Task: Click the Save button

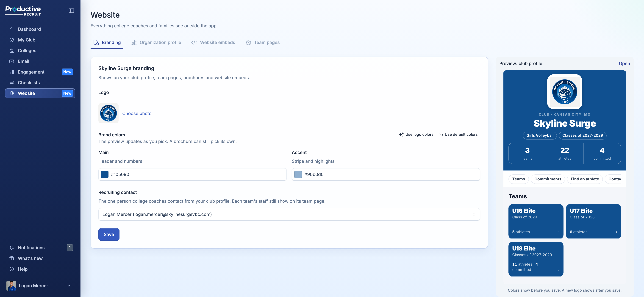Action: (x=109, y=235)
